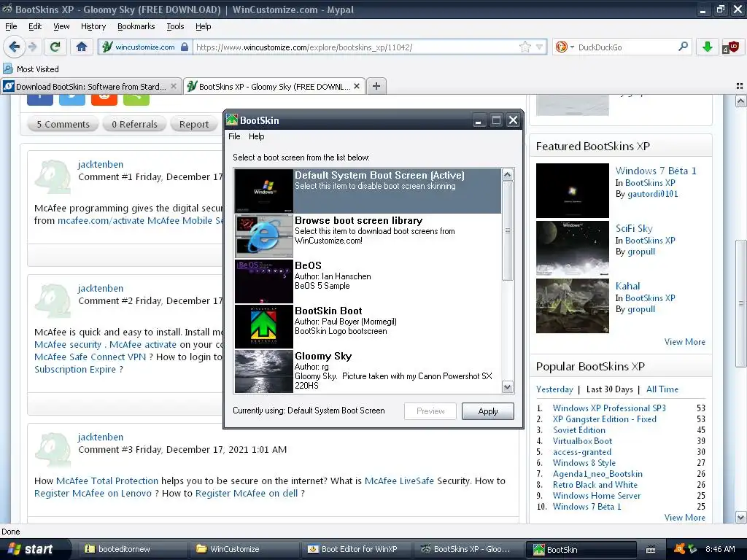Open the Windows 7 Beta 1 featured thumbnail

(572, 190)
